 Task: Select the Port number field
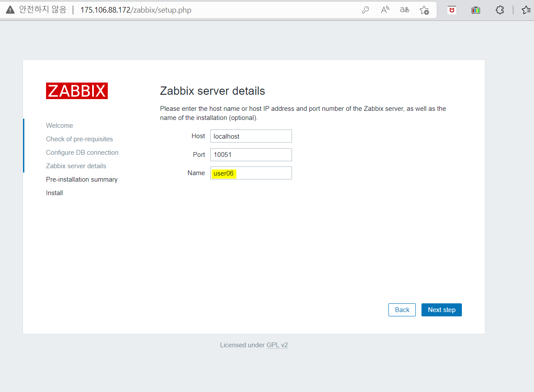click(x=251, y=154)
